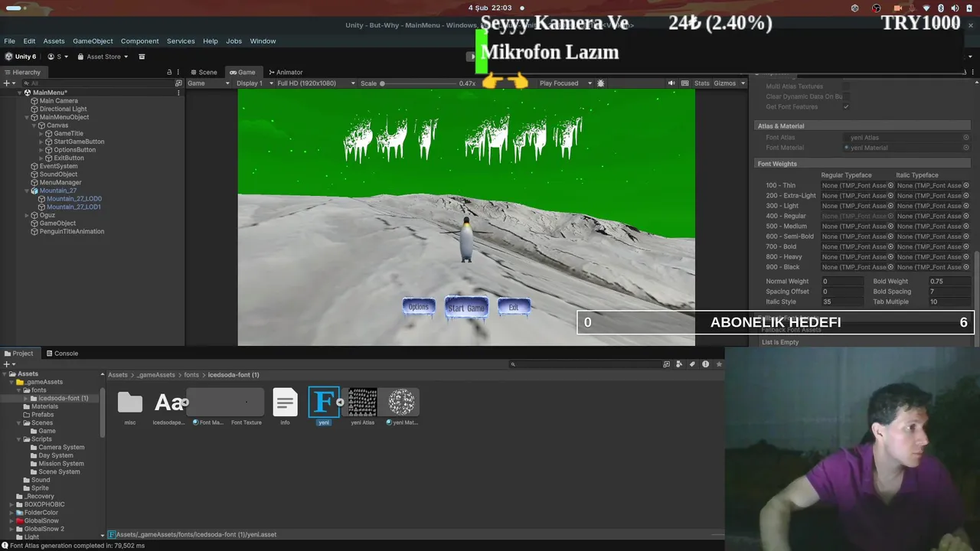Open the Hierarchy panel three-dot menu
Viewport: 980px width, 551px height.
179,73
